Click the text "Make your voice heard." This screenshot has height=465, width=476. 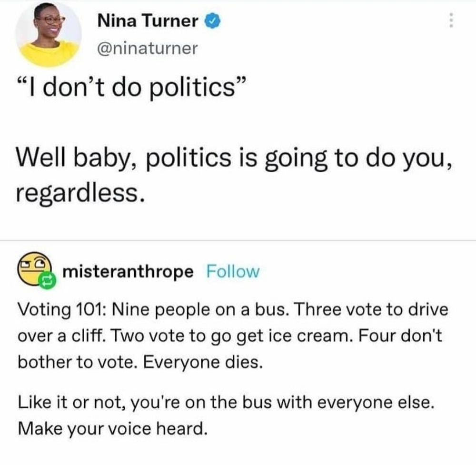point(113,429)
